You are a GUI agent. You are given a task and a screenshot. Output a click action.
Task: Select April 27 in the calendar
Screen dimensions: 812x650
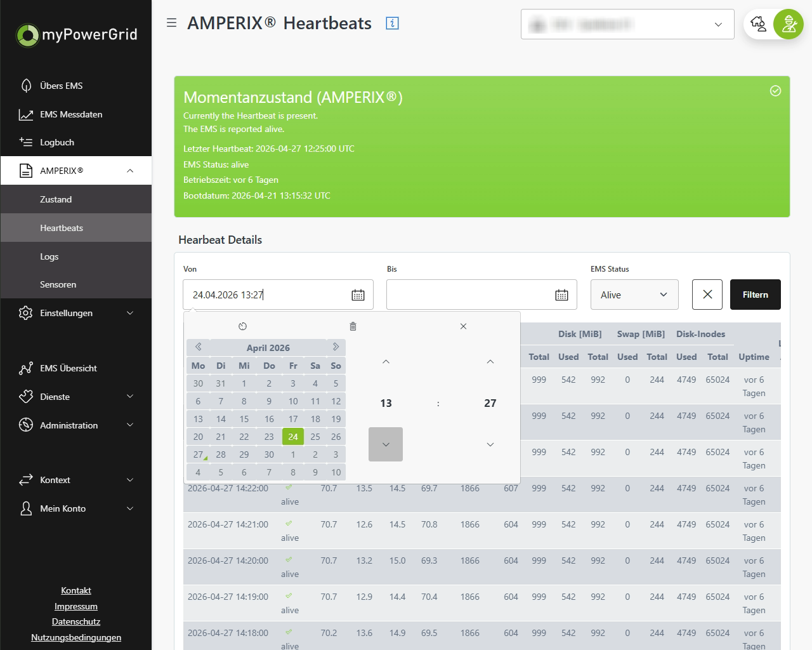198,454
